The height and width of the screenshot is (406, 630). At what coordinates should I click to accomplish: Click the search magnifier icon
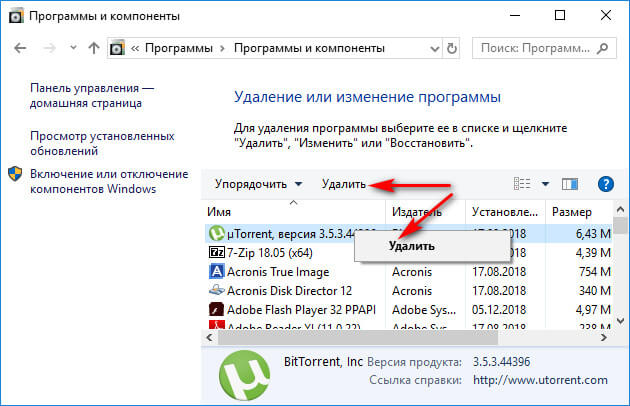602,49
